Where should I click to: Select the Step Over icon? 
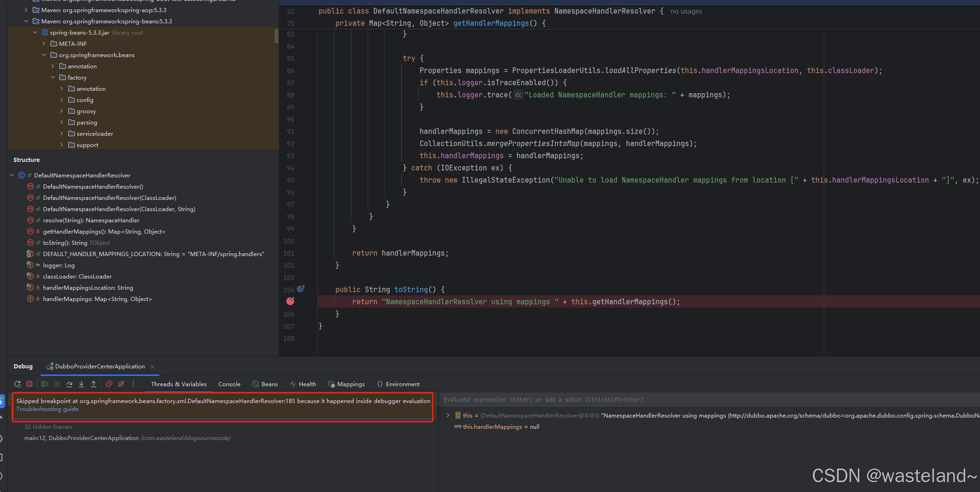pyautogui.click(x=69, y=384)
